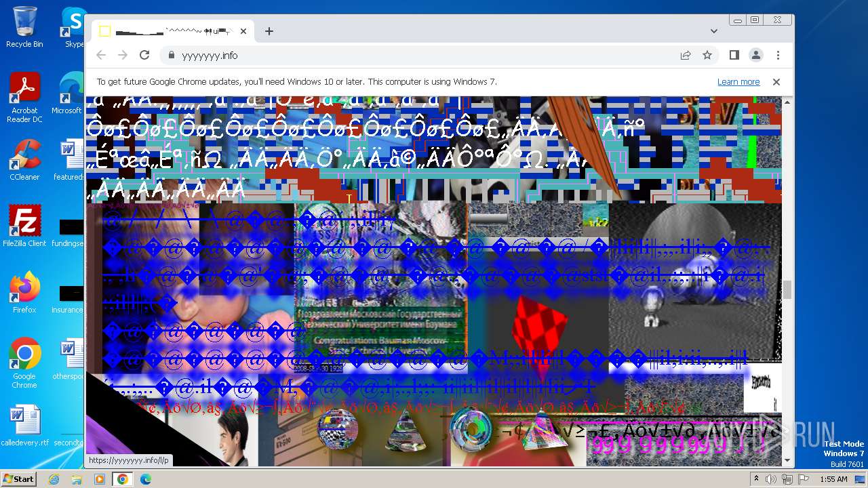Open File Explorer from taskbar
868x488 pixels.
click(x=77, y=479)
